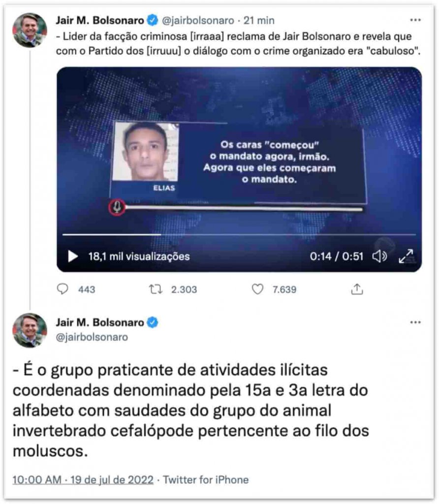439x504 pixels.
Task: Like the tweet with 7.639 likes
Action: [257, 289]
